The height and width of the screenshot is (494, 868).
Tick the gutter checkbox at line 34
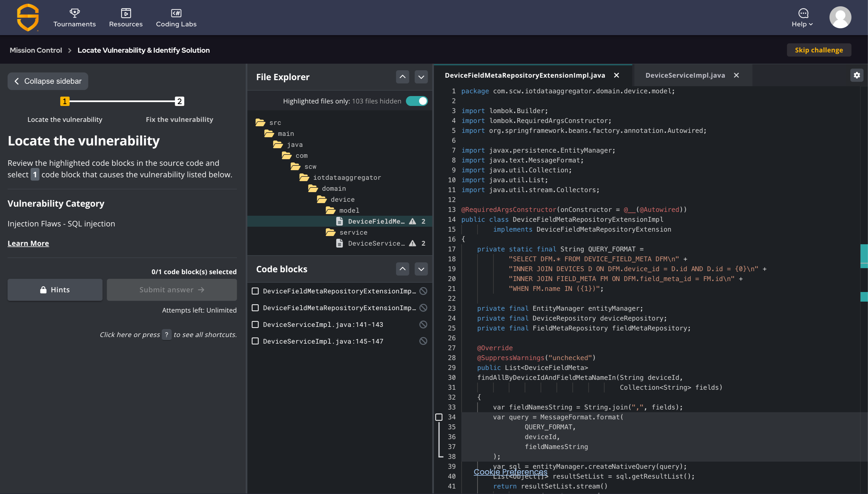click(439, 417)
